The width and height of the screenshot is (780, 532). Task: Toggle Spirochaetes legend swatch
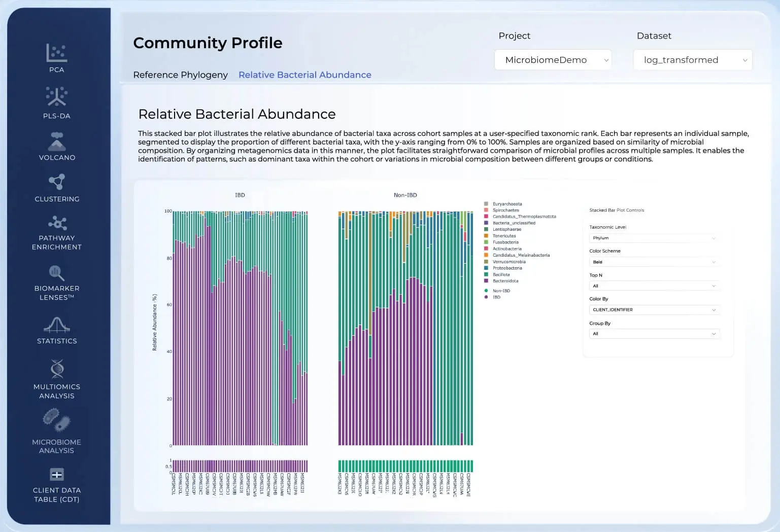(x=486, y=210)
